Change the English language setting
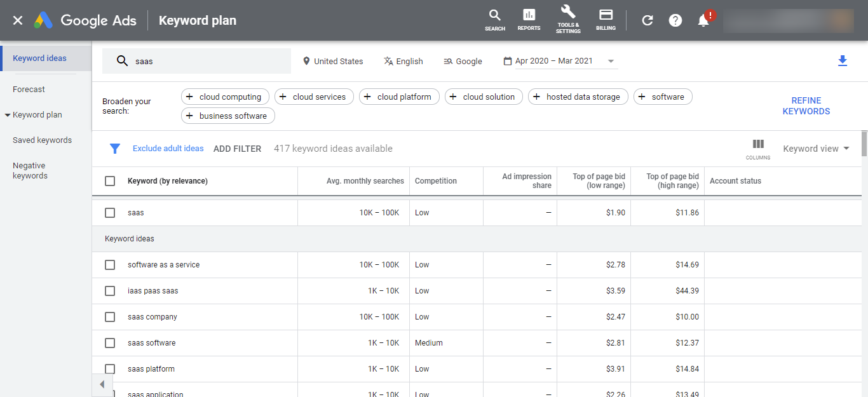 pos(403,61)
